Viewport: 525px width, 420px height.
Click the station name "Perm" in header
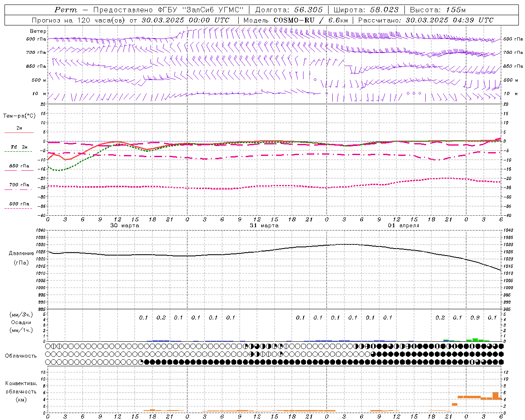point(66,10)
